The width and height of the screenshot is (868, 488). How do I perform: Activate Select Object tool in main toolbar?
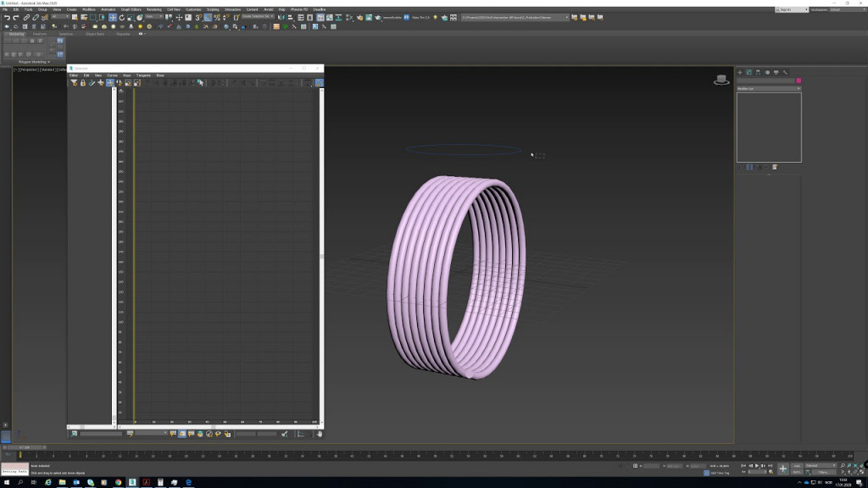click(x=75, y=19)
